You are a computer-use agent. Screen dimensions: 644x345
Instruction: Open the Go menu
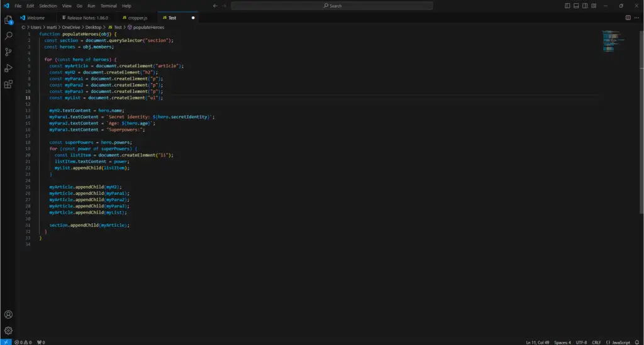(79, 6)
